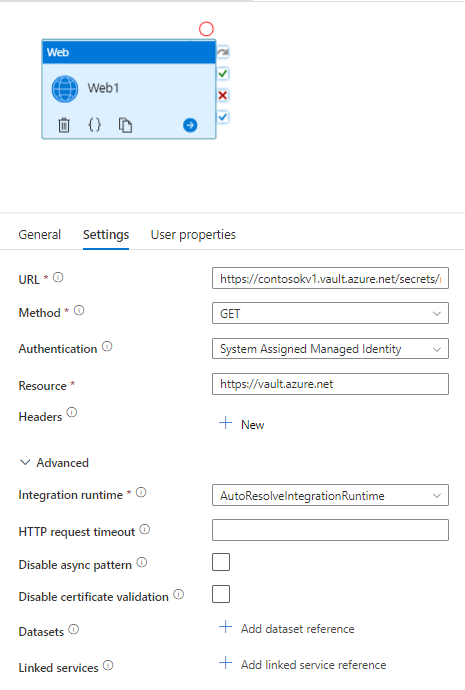Select the blue completion checkmark connector
This screenshot has height=690, width=465.
tap(223, 117)
